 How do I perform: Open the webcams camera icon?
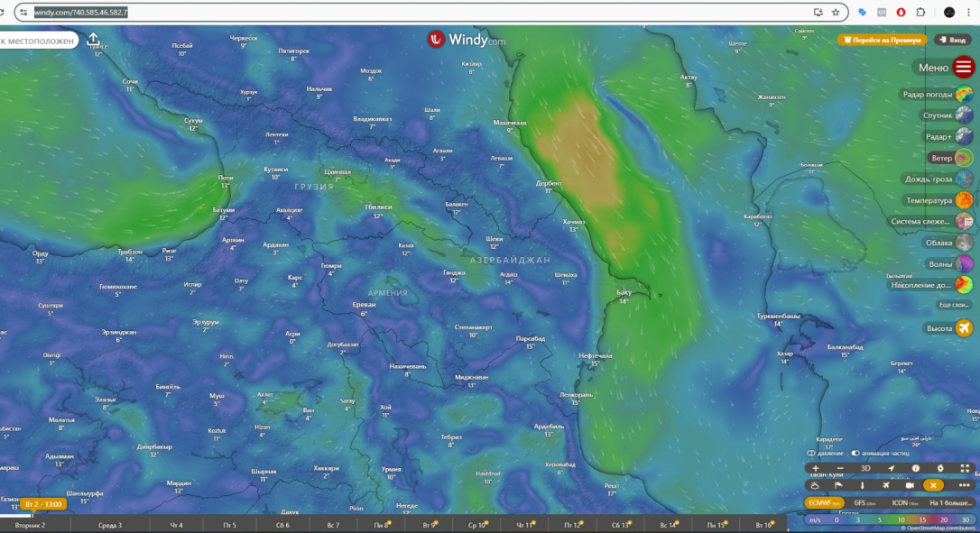[x=910, y=485]
